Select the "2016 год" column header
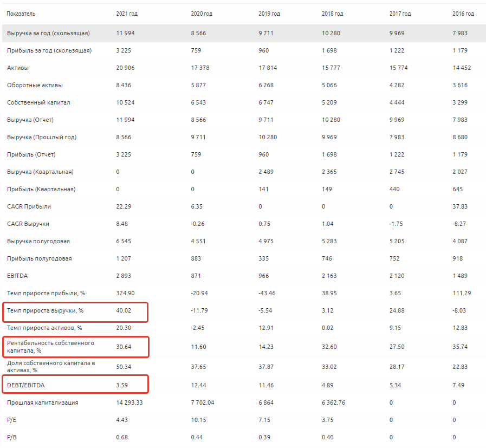 (x=463, y=14)
